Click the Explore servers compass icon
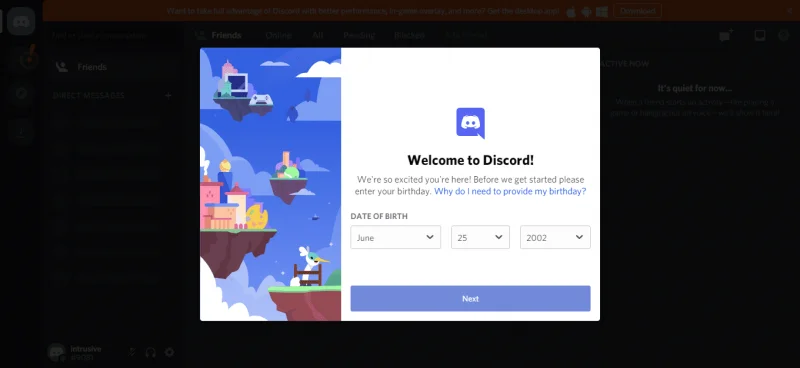The image size is (800, 368). point(21,95)
